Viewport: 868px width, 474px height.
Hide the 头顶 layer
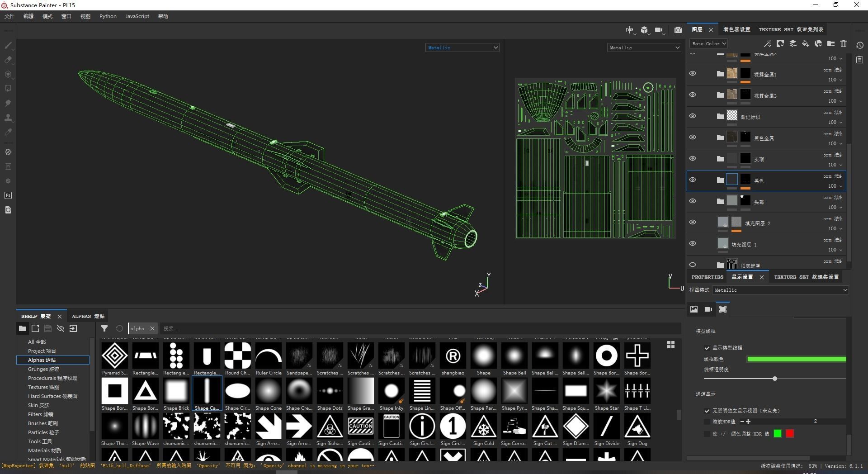coord(693,159)
